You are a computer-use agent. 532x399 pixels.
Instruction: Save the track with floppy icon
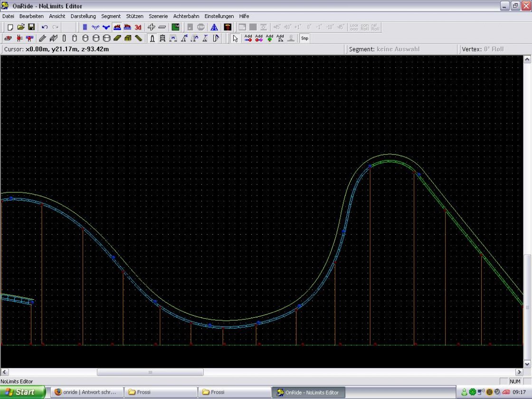pyautogui.click(x=31, y=27)
